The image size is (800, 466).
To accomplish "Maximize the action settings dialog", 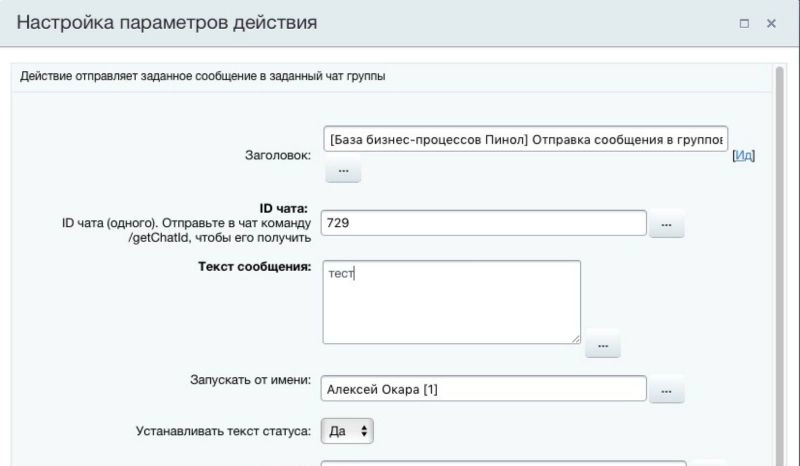I will coord(744,23).
